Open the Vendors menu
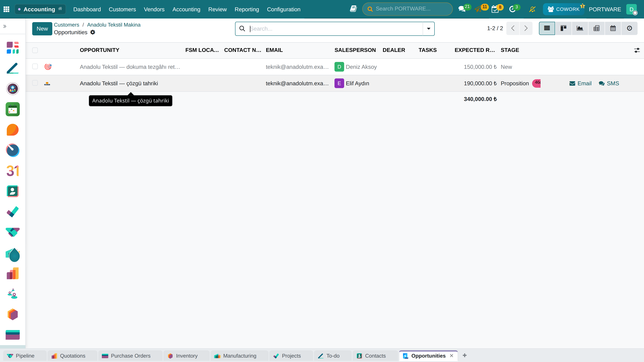The height and width of the screenshot is (362, 644). (154, 9)
